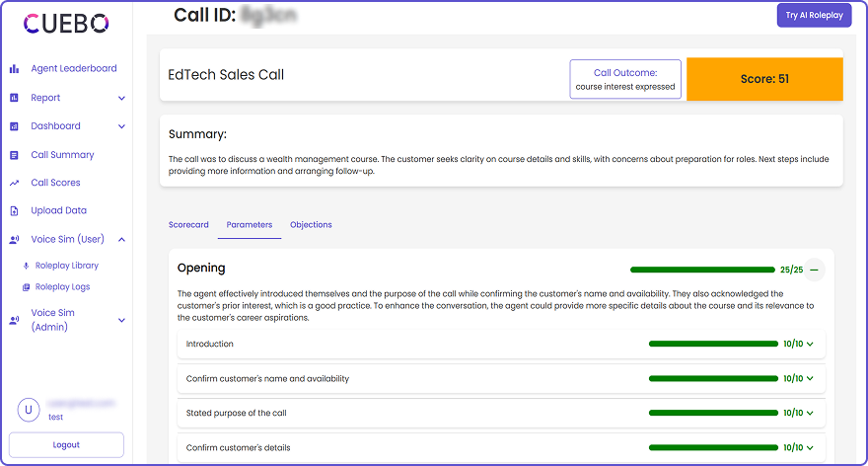868x466 pixels.
Task: Click the Opening section heading
Action: click(x=201, y=269)
